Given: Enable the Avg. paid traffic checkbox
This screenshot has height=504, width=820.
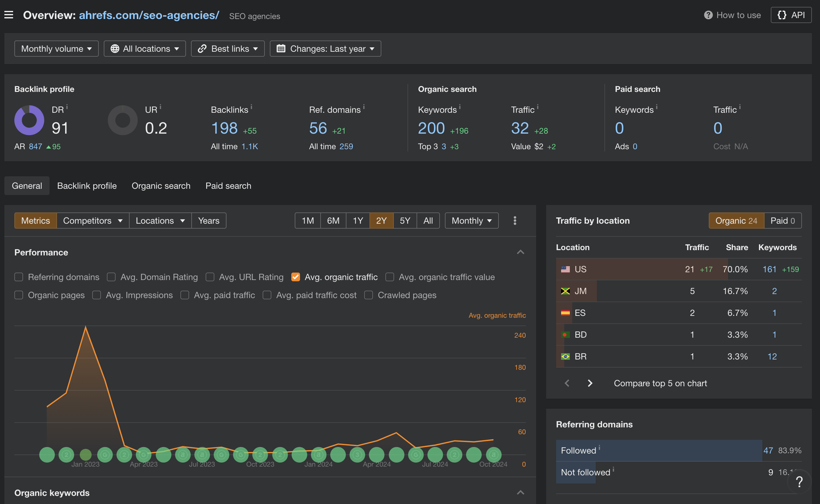Looking at the screenshot, I should 185,295.
